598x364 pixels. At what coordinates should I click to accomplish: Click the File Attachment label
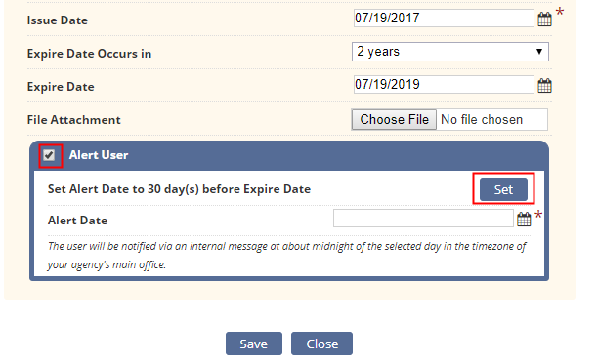click(x=73, y=120)
